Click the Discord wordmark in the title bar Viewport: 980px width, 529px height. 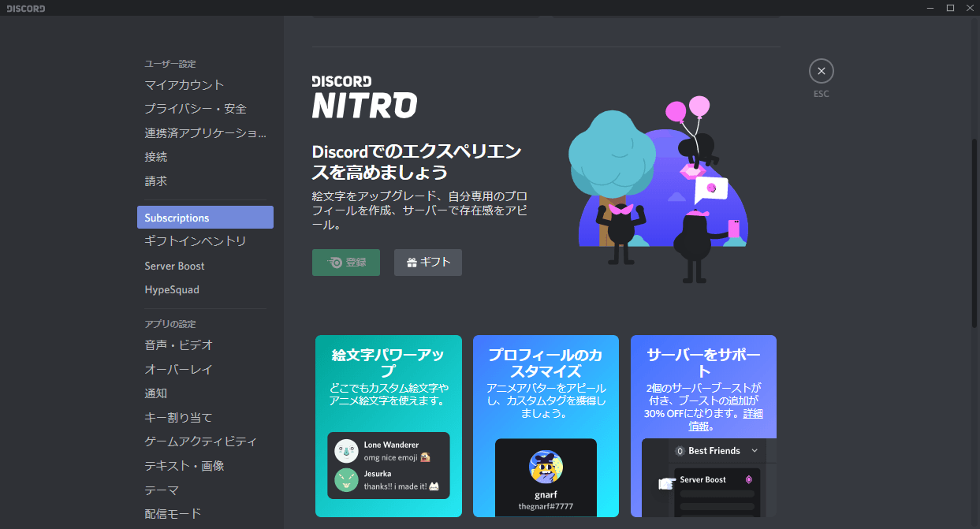click(26, 9)
